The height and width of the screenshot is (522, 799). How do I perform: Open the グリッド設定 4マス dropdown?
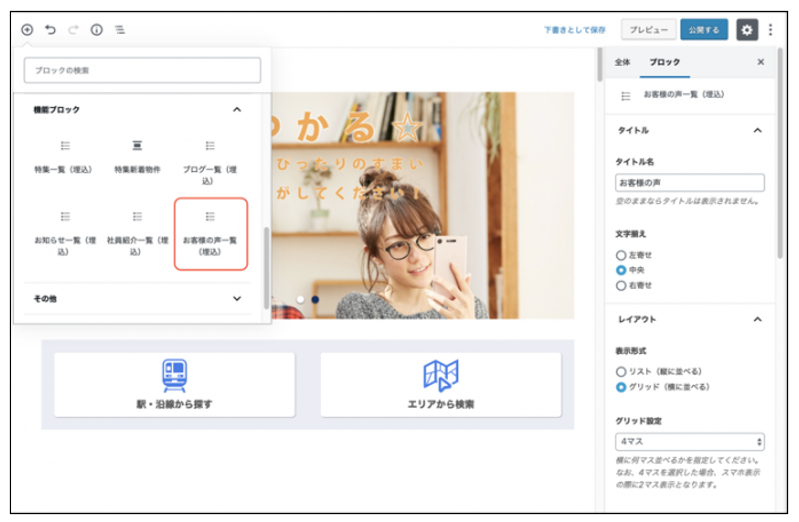click(x=689, y=441)
